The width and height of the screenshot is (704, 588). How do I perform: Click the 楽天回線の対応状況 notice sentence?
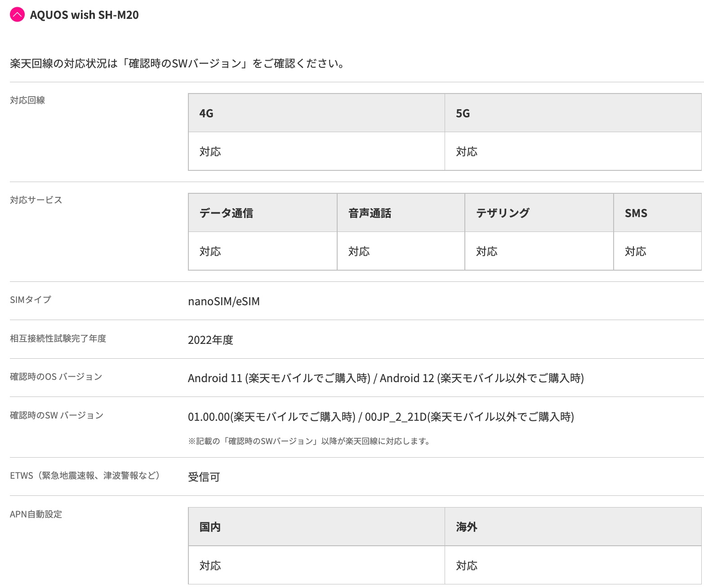(178, 63)
